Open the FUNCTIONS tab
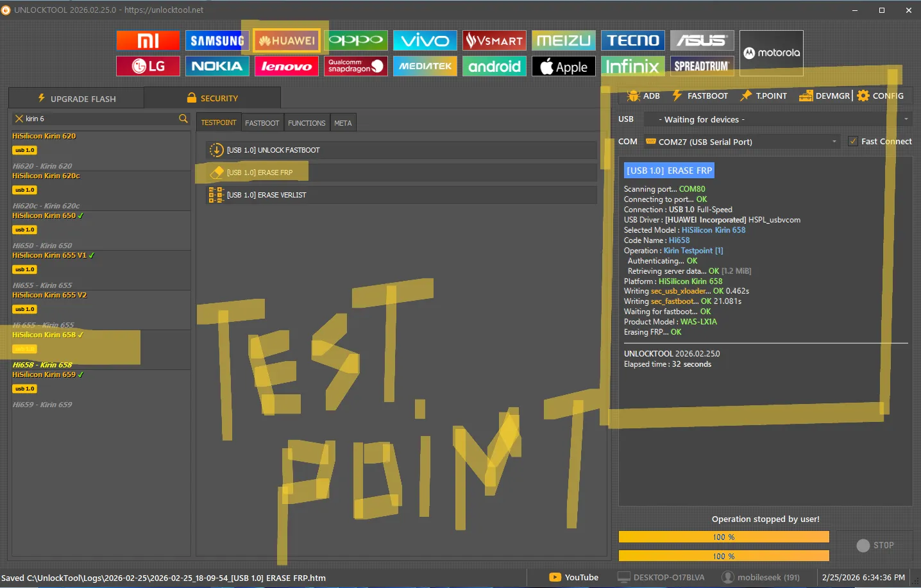The height and width of the screenshot is (588, 921). (306, 123)
